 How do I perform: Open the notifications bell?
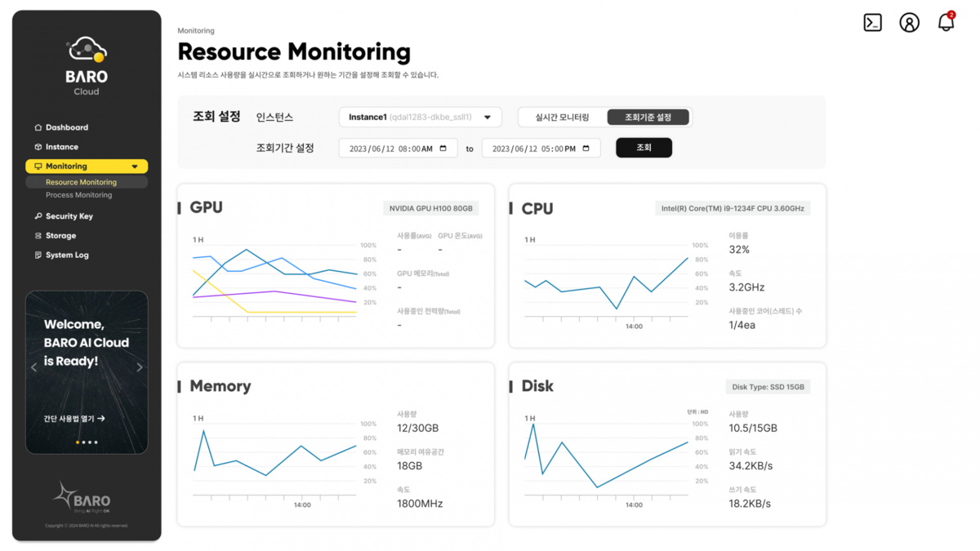pyautogui.click(x=946, y=23)
